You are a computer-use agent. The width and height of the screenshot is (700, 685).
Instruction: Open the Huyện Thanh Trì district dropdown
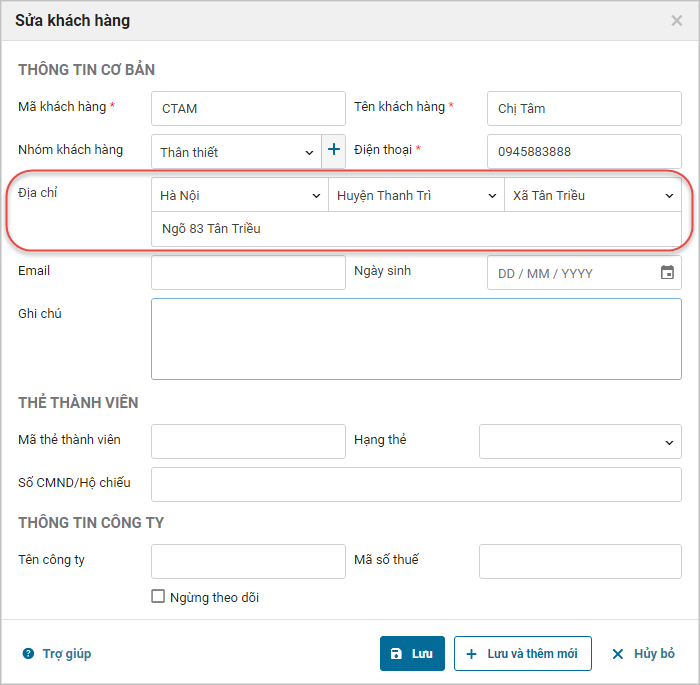tap(416, 195)
